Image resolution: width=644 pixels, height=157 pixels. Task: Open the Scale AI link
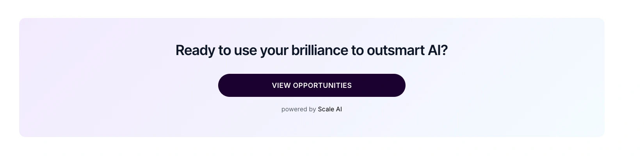(330, 109)
